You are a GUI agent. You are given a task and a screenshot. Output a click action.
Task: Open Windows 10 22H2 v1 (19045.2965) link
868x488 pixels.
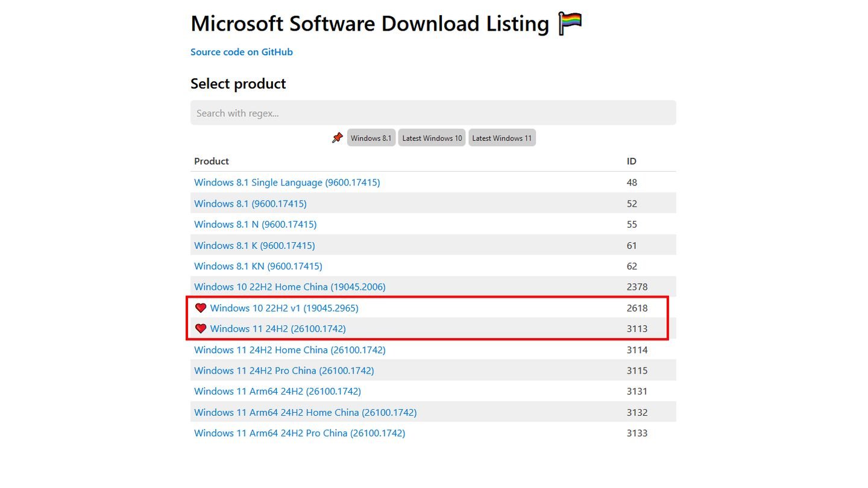click(x=284, y=308)
